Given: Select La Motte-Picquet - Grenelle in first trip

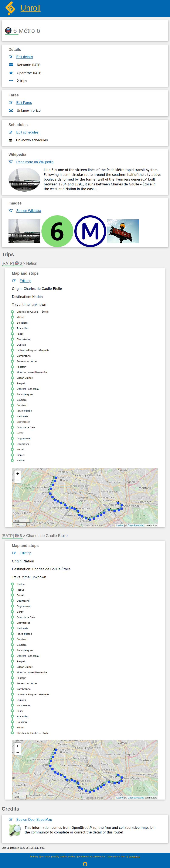Looking at the screenshot, I should [33, 351].
